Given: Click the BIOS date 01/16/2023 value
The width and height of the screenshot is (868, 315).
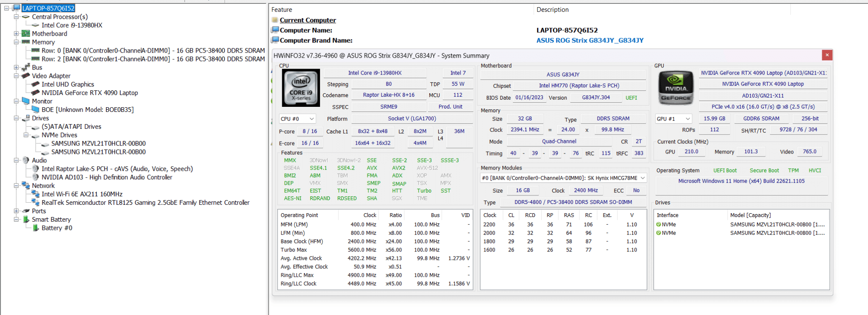Looking at the screenshot, I should pos(529,98).
